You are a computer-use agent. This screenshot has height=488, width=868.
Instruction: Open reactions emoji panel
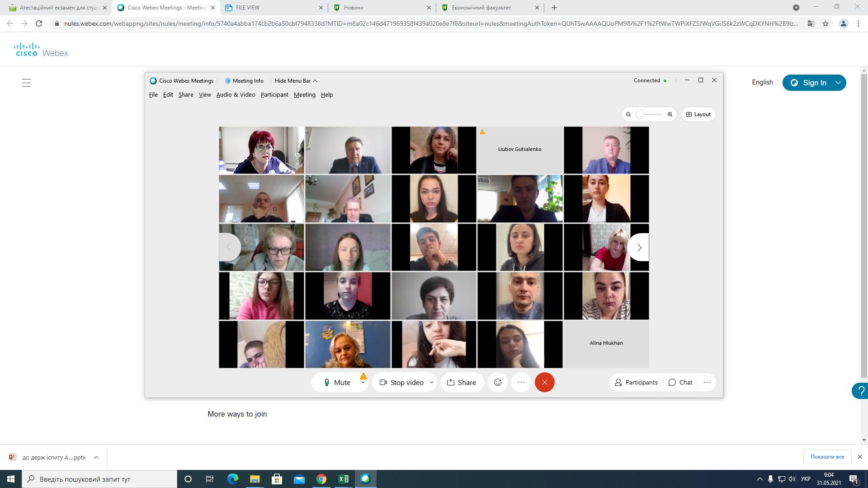tap(498, 382)
